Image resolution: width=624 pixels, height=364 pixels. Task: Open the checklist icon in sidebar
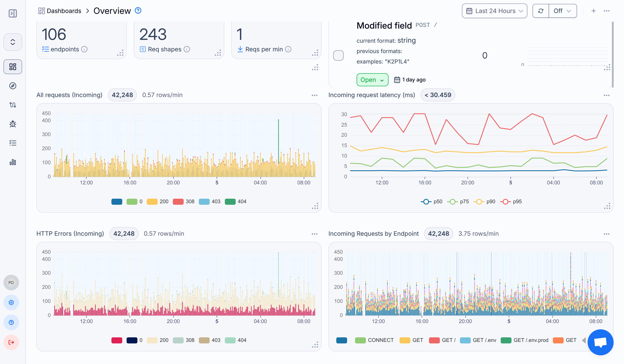pos(13,143)
